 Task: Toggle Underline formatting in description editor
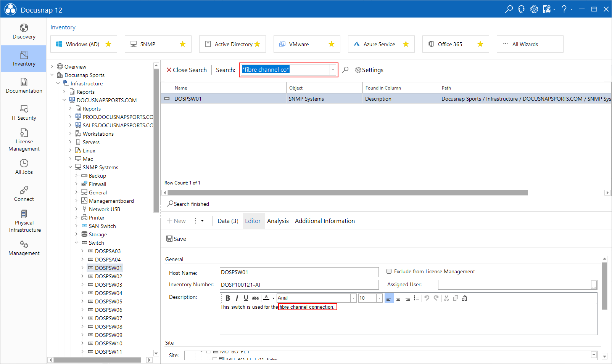click(246, 298)
